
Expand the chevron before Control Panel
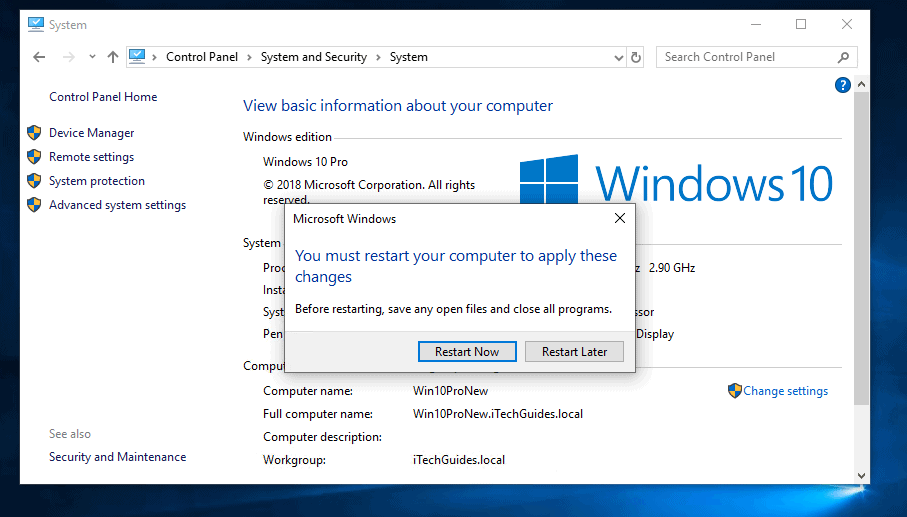(x=154, y=57)
